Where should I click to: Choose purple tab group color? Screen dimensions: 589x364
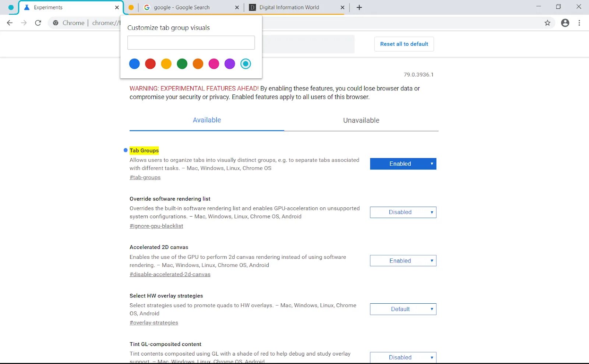(230, 64)
